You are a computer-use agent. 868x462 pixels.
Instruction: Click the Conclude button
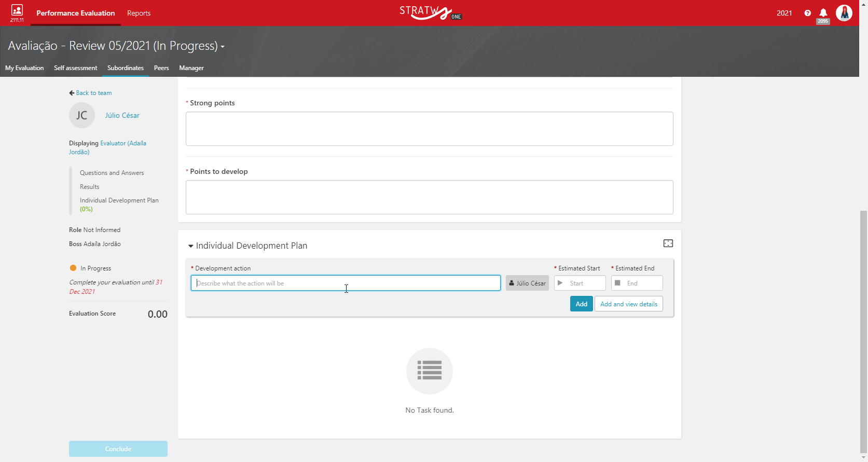118,449
